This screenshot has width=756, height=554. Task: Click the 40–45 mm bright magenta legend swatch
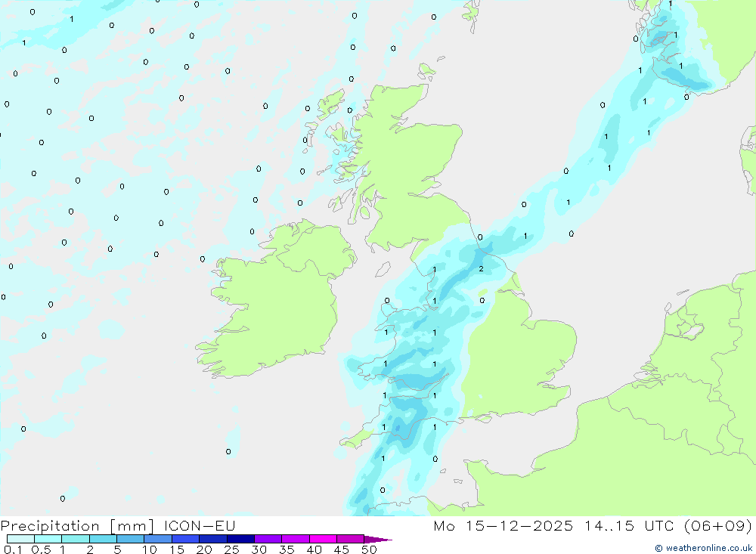[x=323, y=539]
